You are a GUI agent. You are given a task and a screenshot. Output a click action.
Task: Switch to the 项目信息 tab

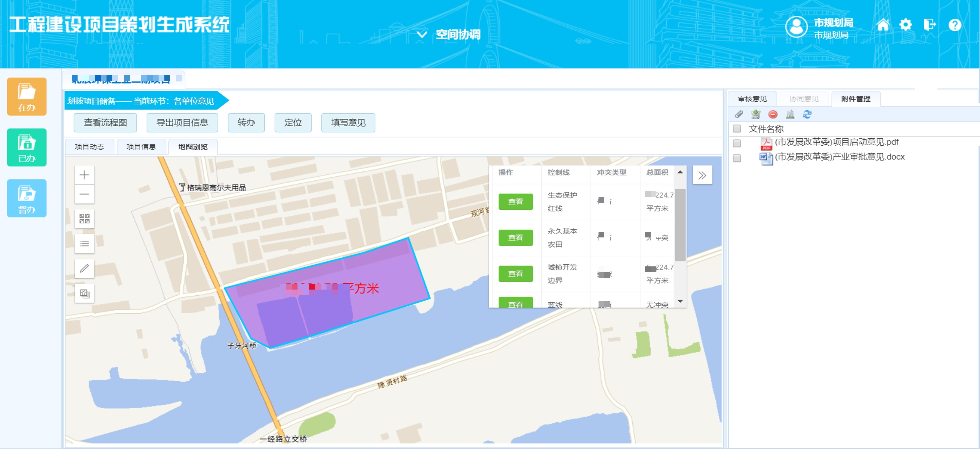pos(141,147)
